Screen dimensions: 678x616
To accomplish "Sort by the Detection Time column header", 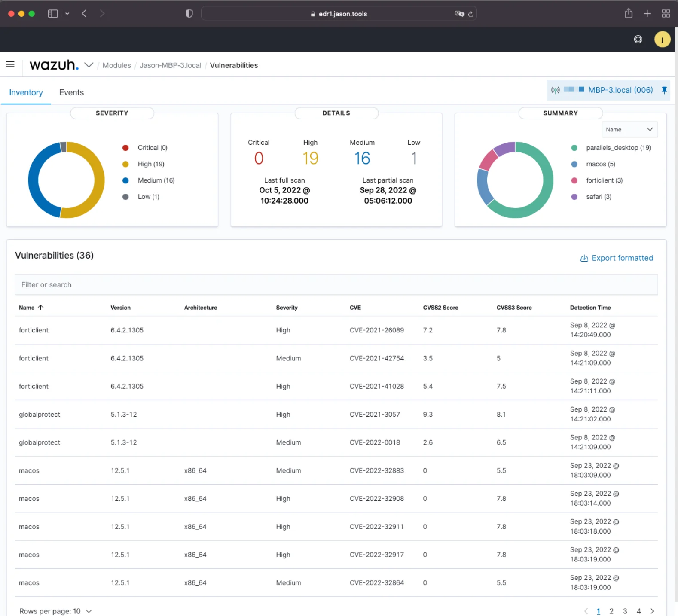I will point(590,308).
